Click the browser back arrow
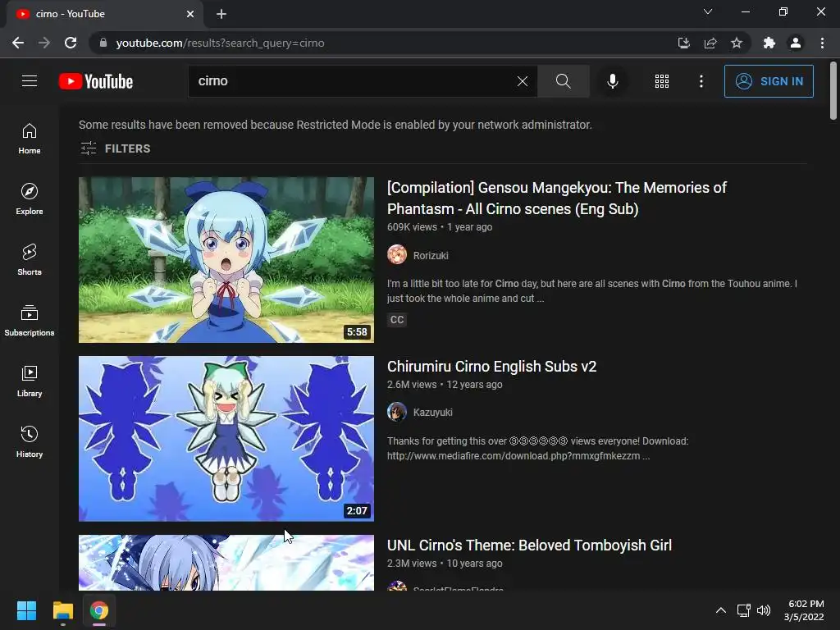 (18, 43)
